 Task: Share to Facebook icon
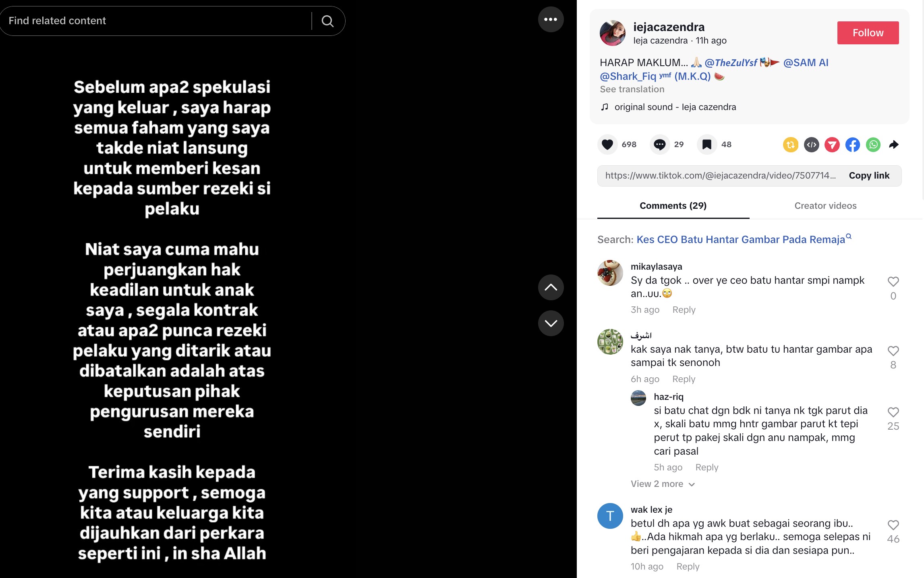click(852, 145)
